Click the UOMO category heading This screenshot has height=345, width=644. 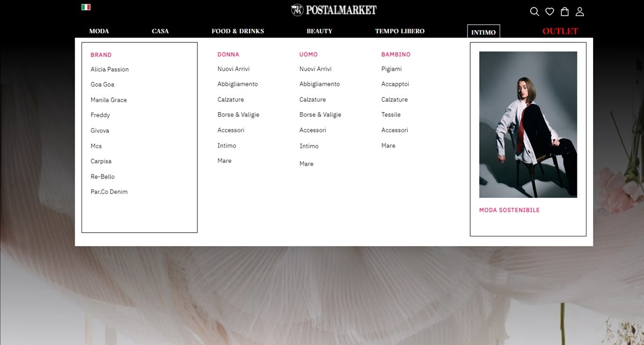click(x=309, y=54)
